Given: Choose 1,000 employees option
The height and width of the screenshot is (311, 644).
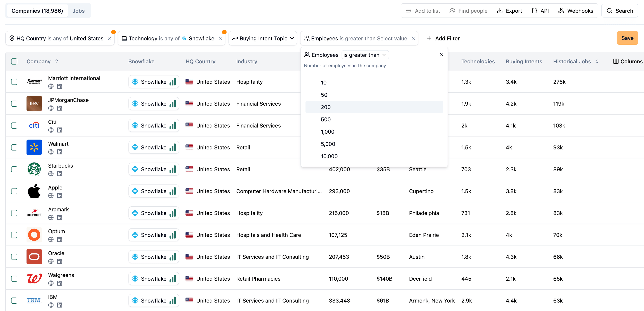Looking at the screenshot, I should point(374,132).
